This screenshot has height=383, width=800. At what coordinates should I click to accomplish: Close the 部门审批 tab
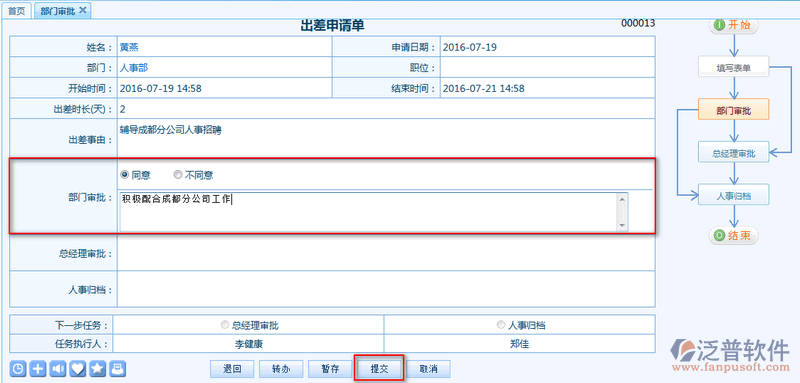coord(83,10)
